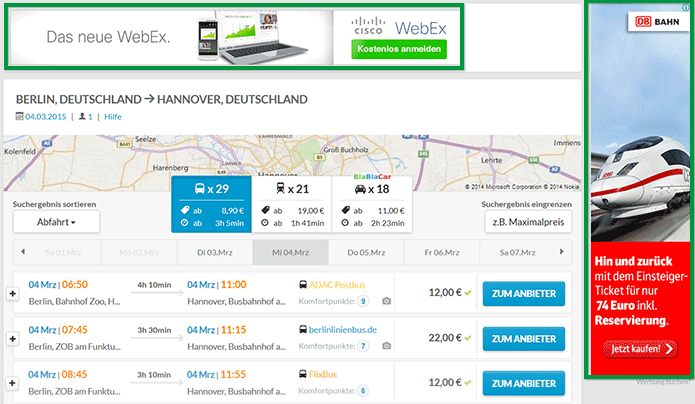The width and height of the screenshot is (695, 404).
Task: Click the ad info icon in DB ad
Action: pyautogui.click(x=686, y=7)
